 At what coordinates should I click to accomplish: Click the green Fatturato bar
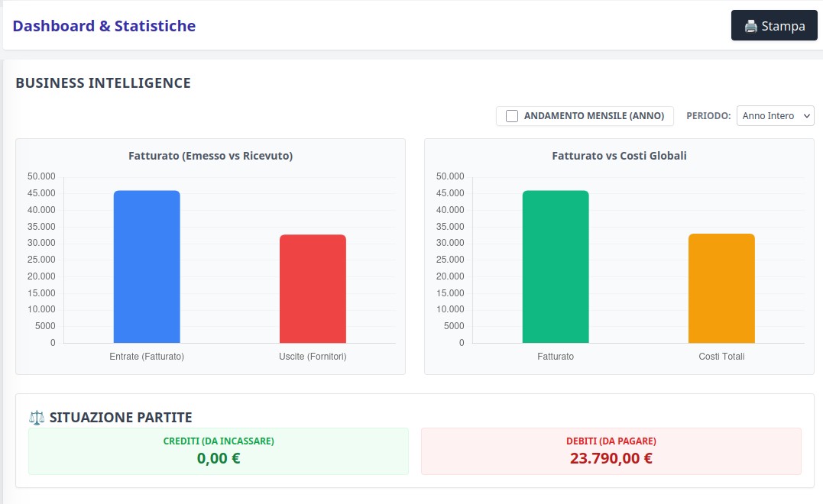point(556,267)
